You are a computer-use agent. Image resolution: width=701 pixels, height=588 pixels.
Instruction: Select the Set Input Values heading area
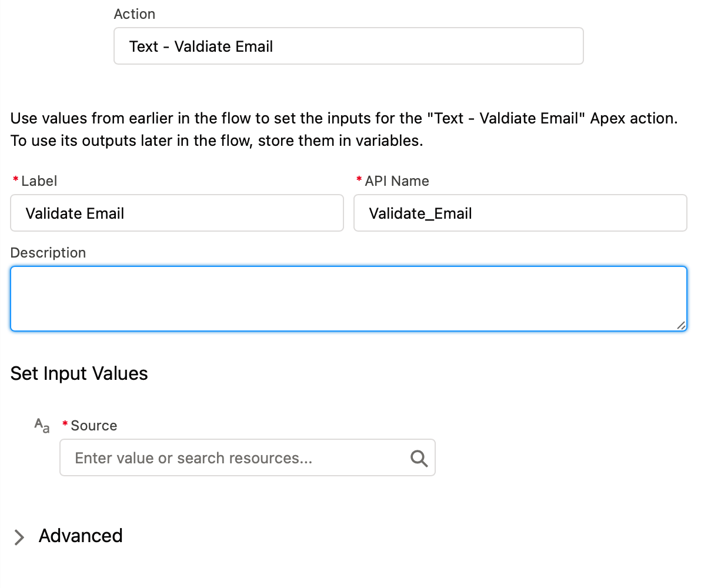(79, 373)
